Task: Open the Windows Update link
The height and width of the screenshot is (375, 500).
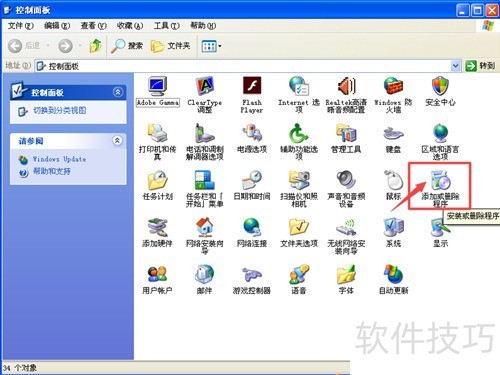Action: (x=59, y=159)
